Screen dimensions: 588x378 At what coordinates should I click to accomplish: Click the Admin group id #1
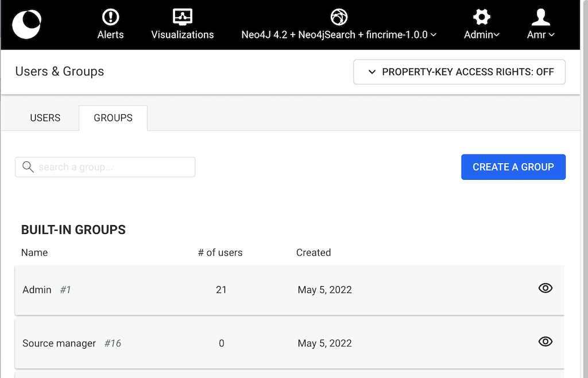[65, 290]
